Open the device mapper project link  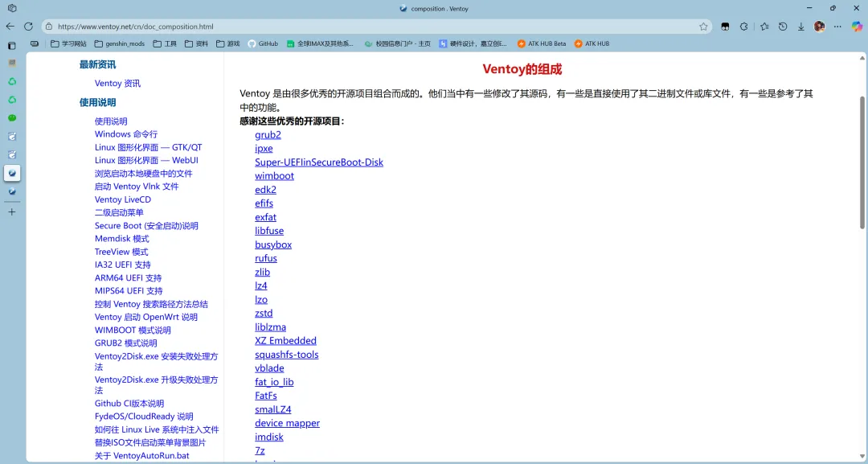click(x=287, y=423)
